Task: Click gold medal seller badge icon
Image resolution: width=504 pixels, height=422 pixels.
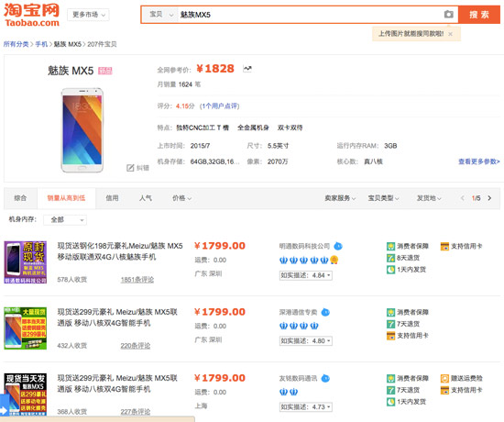Action: (x=334, y=260)
